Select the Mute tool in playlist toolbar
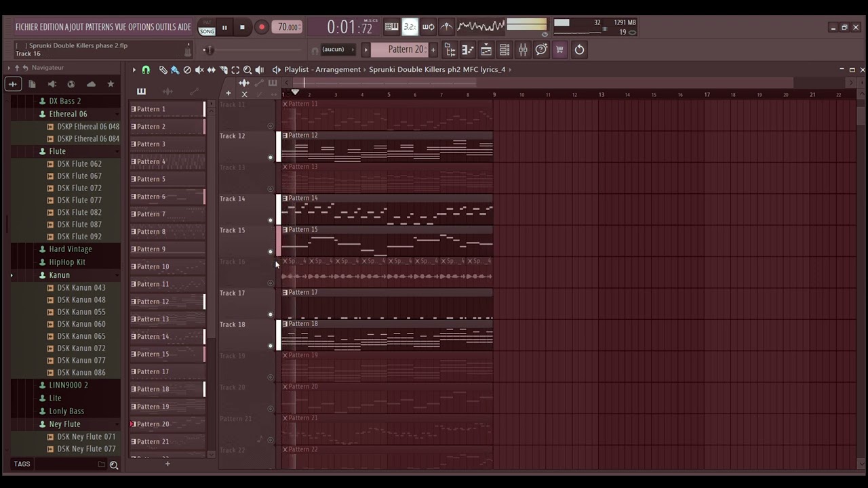This screenshot has height=488, width=868. coord(199,70)
